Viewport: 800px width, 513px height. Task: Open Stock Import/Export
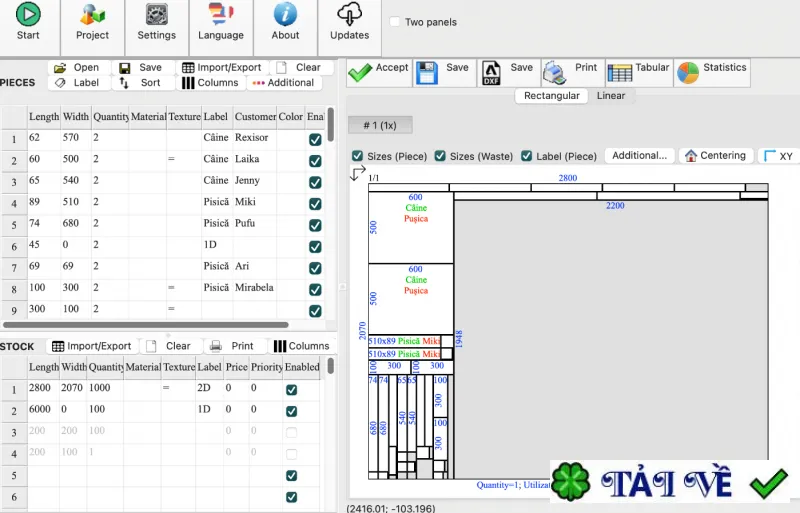[92, 346]
